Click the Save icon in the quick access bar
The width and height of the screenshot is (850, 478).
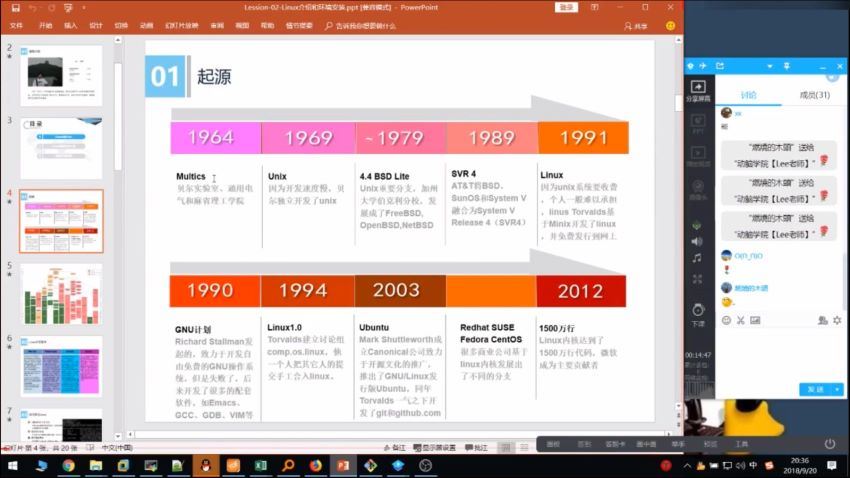(15, 8)
